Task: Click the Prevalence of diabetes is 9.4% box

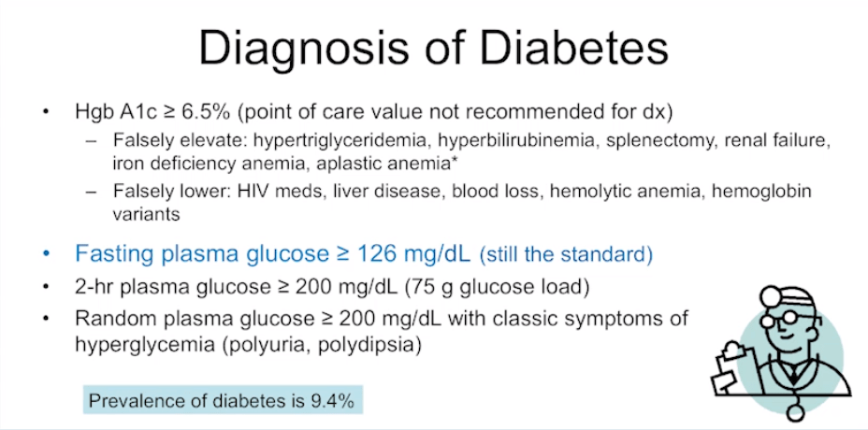Action: point(222,402)
